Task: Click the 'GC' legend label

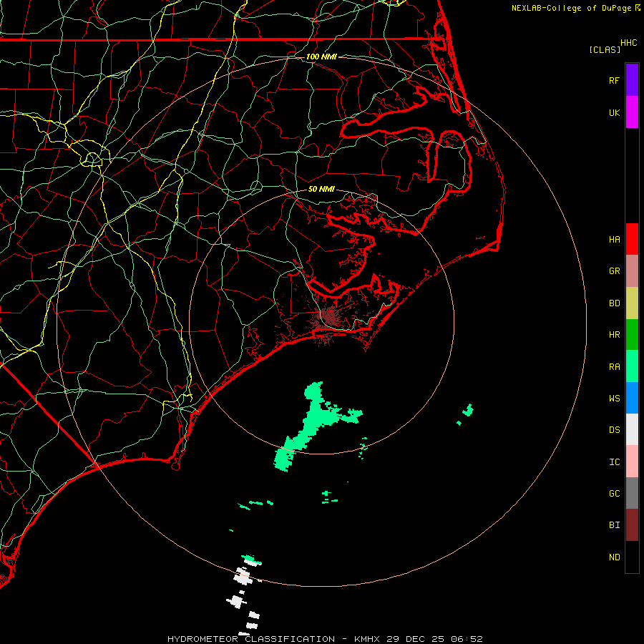Action: point(614,494)
